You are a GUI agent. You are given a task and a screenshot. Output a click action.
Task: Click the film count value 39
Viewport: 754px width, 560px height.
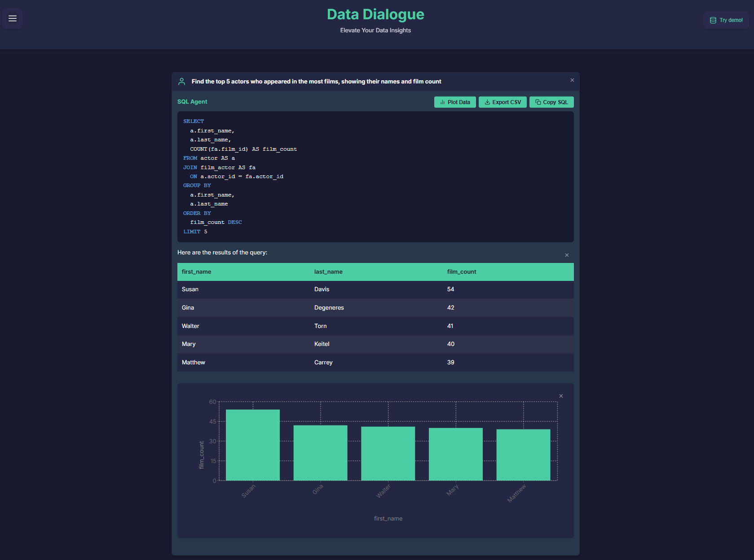(450, 363)
